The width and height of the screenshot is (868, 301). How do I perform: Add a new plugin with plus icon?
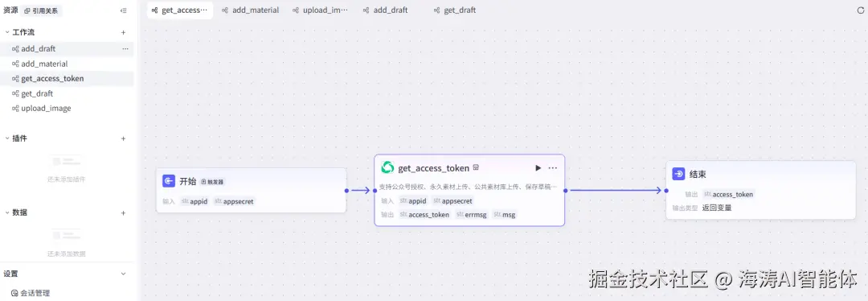click(x=124, y=138)
